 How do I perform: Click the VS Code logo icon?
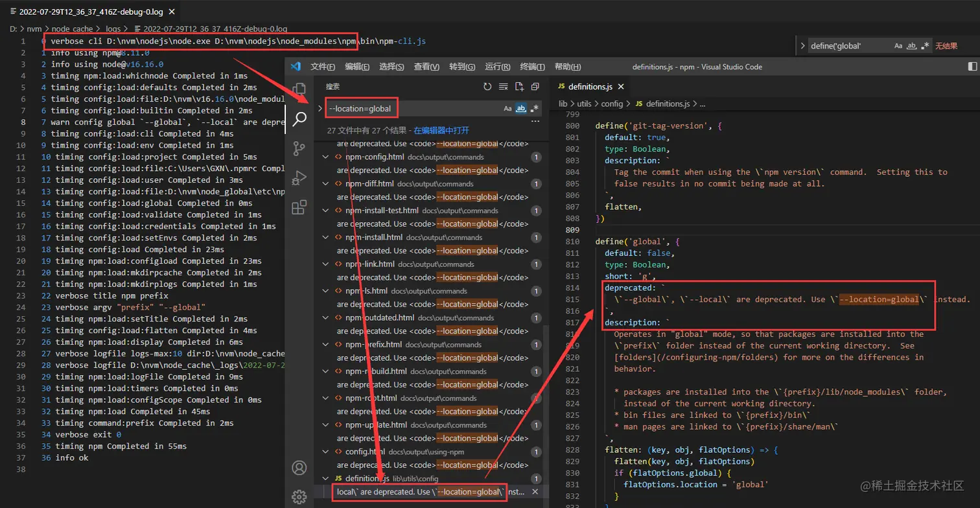296,67
